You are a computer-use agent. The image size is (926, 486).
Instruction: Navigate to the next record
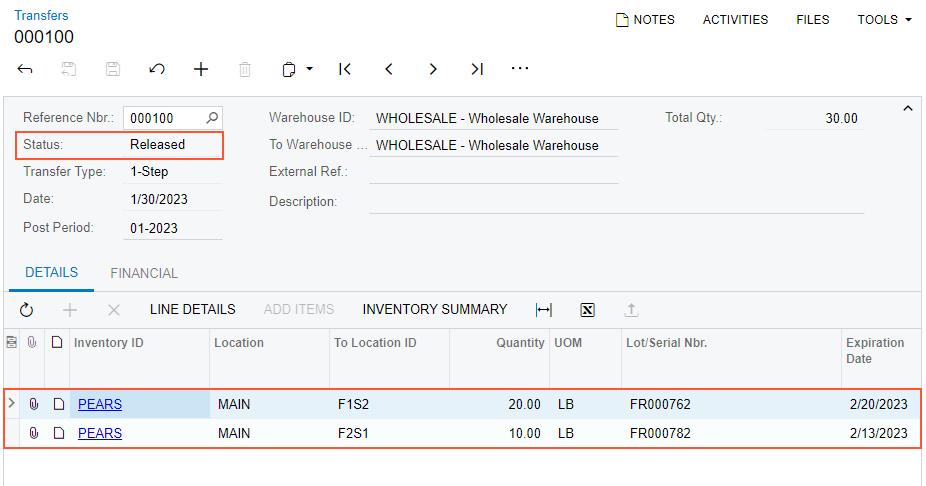pyautogui.click(x=433, y=69)
